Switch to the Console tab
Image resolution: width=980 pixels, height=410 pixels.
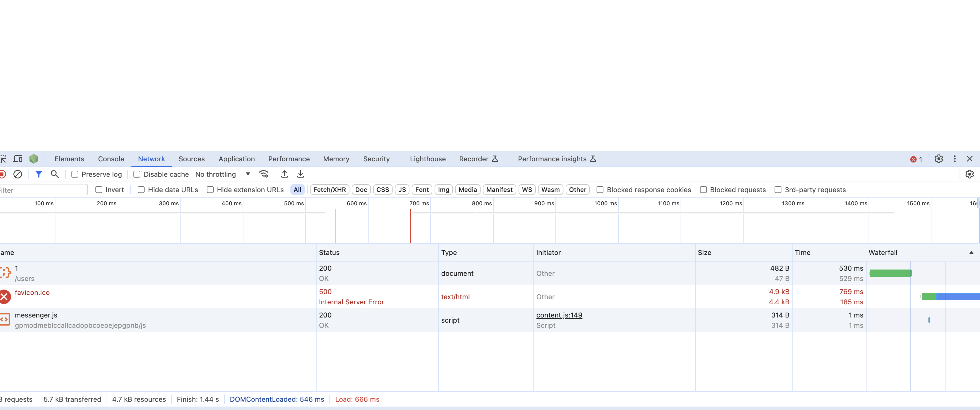pos(111,158)
